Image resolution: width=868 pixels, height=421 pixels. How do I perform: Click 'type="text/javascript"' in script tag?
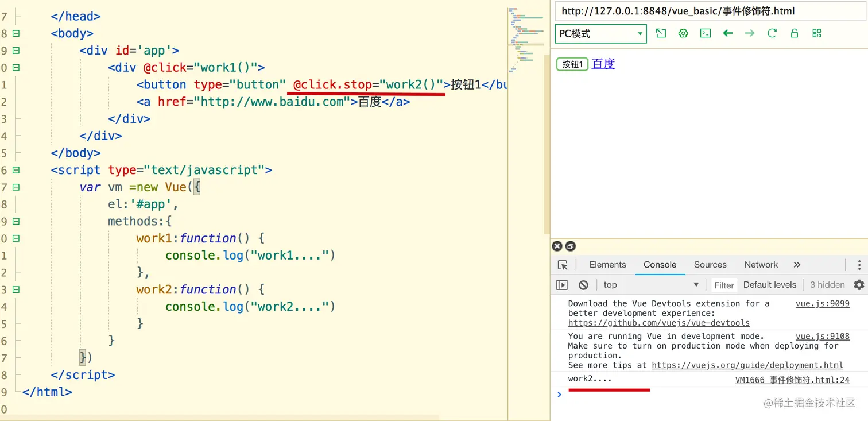pos(186,171)
